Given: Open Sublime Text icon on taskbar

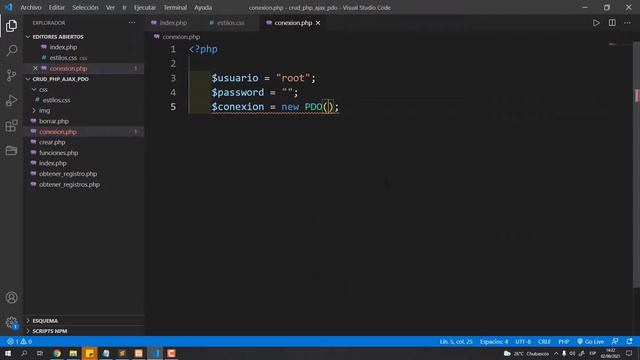Looking at the screenshot, I should [x=122, y=353].
